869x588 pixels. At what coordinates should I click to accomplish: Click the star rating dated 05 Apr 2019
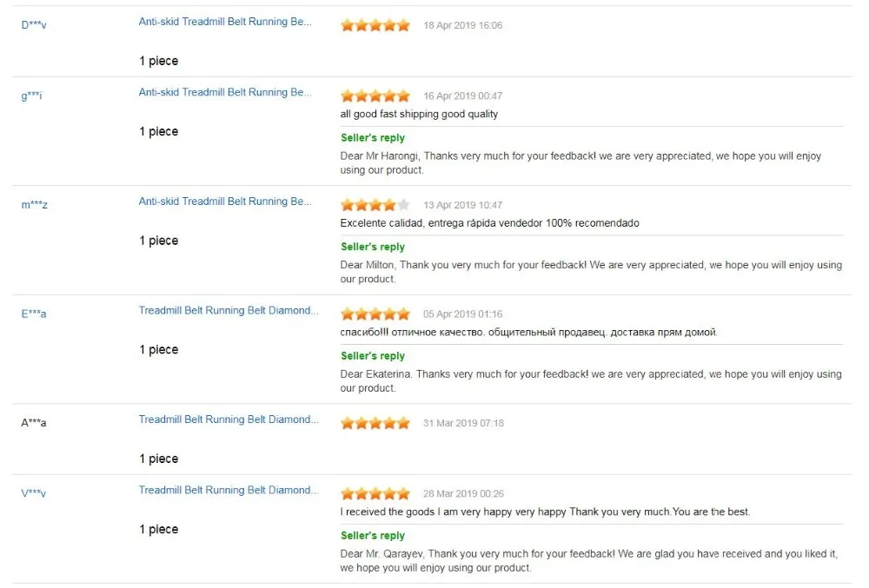pyautogui.click(x=375, y=314)
